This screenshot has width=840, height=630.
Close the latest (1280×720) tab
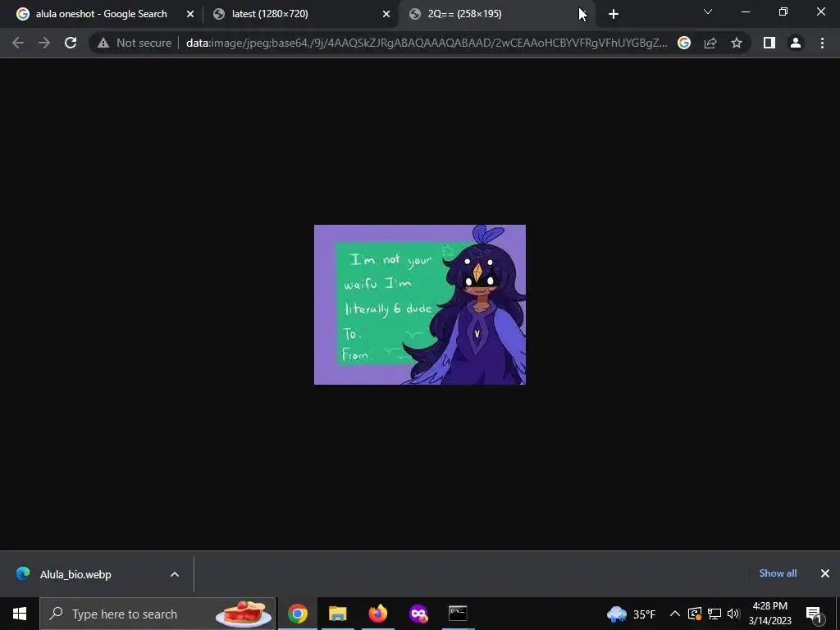pos(386,14)
